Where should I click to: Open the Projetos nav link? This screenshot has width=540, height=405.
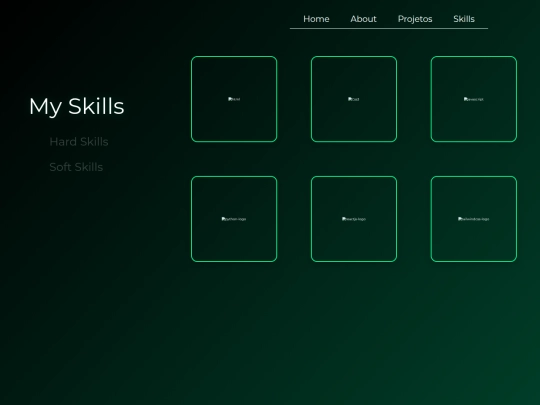415,19
